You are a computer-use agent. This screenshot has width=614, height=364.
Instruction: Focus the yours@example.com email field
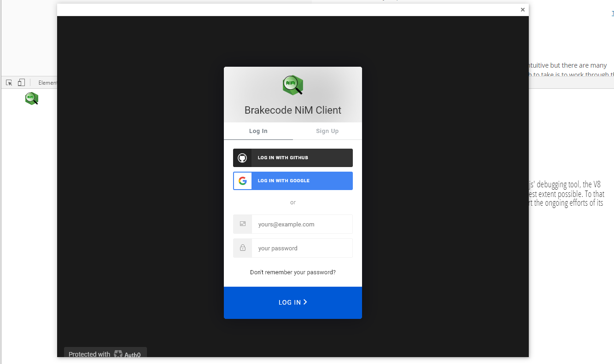tap(293, 224)
